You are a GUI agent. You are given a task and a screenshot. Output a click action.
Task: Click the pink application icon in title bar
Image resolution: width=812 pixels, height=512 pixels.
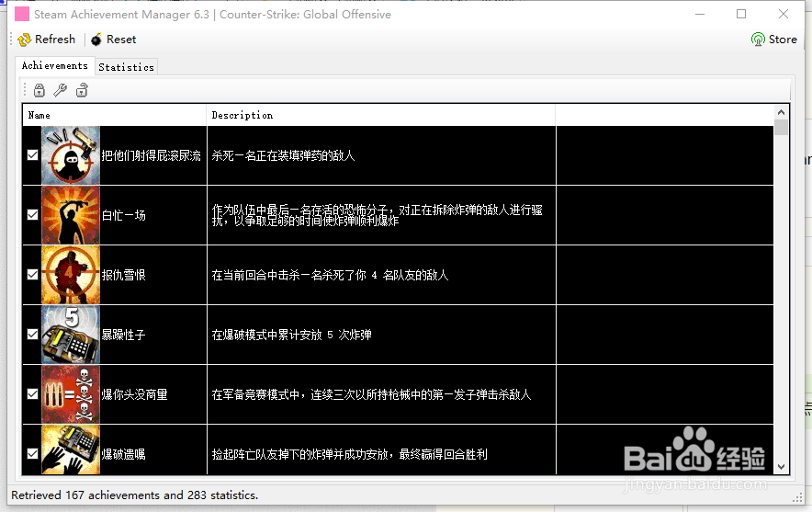coord(22,14)
